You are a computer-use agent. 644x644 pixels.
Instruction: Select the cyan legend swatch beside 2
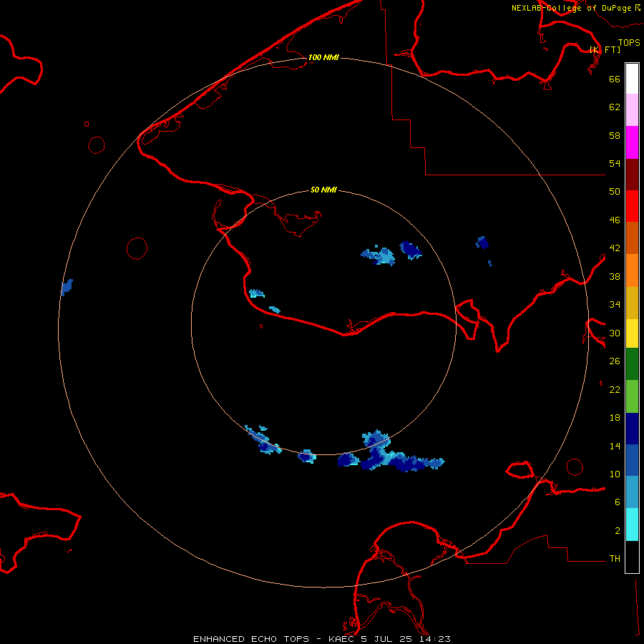[632, 525]
